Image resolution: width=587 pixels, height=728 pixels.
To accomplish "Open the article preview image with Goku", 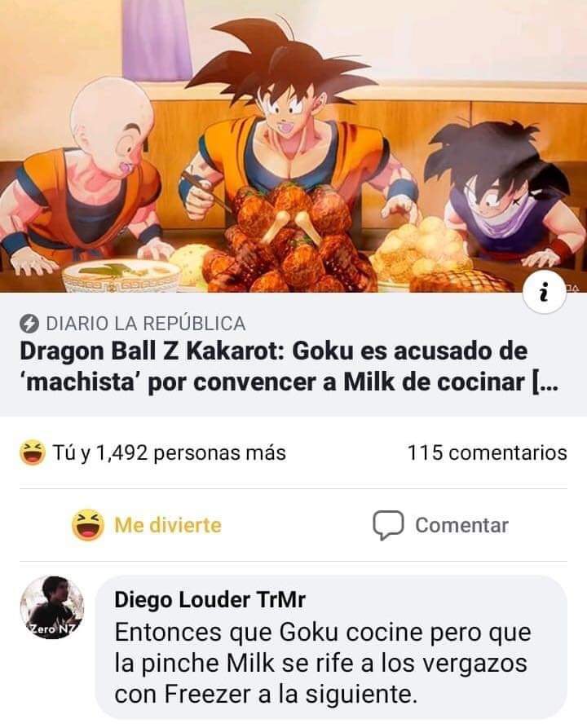I will tap(293, 146).
